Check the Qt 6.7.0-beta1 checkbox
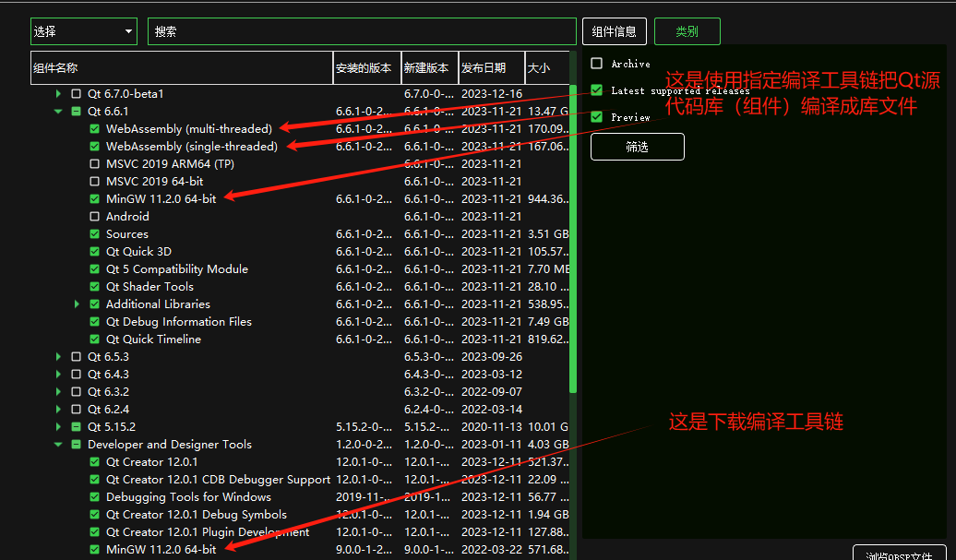This screenshot has width=956, height=560. [x=77, y=94]
